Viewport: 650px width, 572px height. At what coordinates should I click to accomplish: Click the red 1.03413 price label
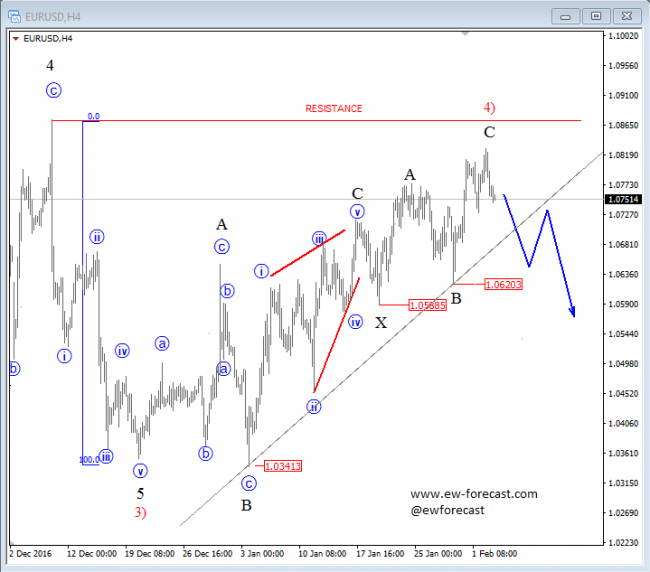pos(283,466)
